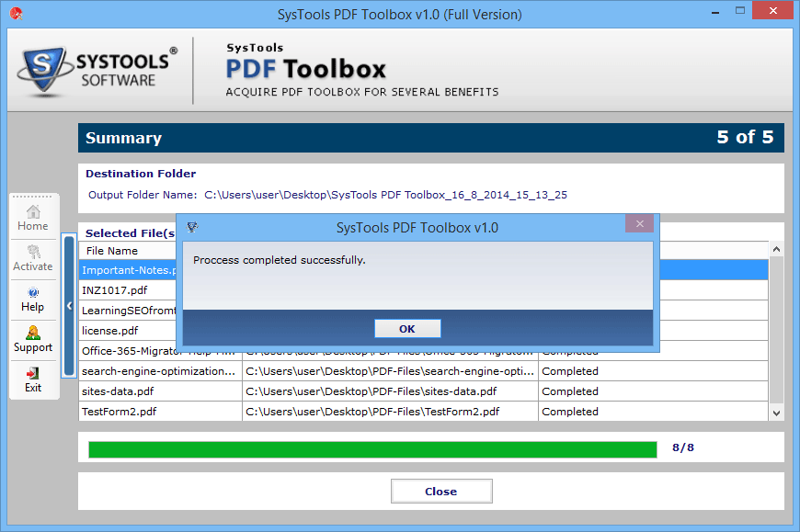The width and height of the screenshot is (800, 532).
Task: Maximize the main SysTools window
Action: (x=740, y=11)
